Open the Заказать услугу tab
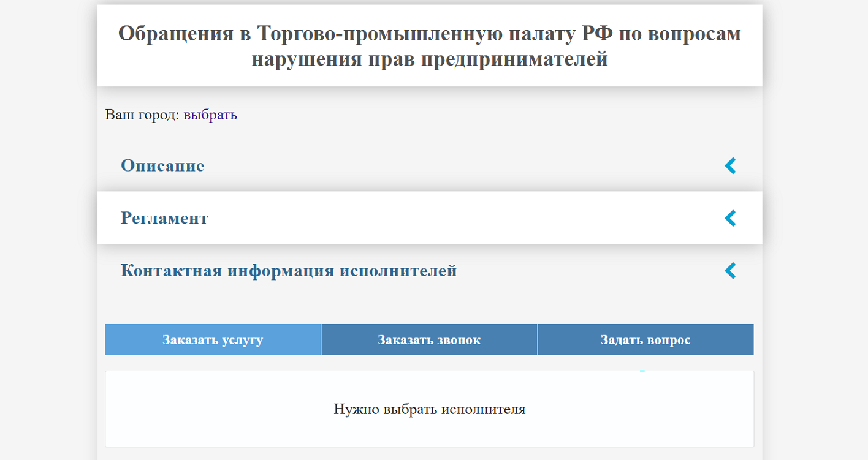Screen dimensions: 868x460 [213, 340]
